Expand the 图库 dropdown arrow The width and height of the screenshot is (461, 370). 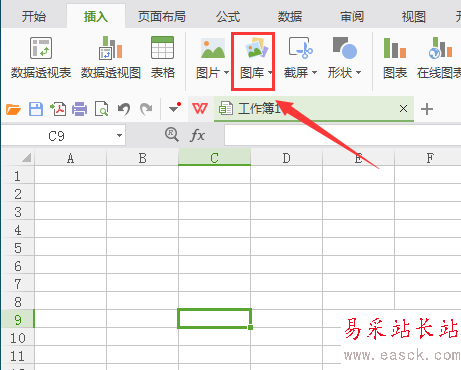click(x=270, y=72)
